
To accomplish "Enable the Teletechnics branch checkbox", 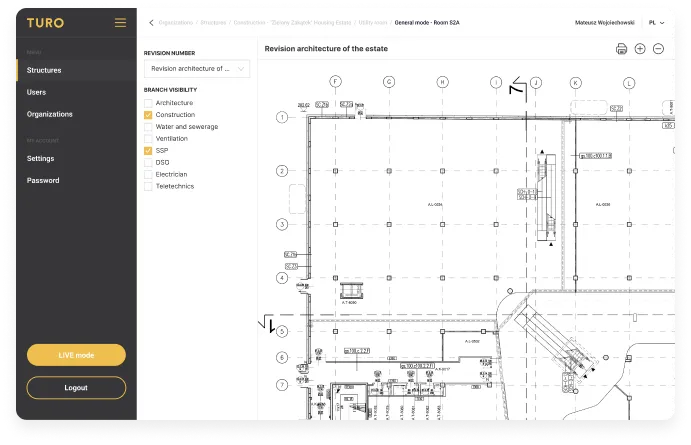I will tap(148, 186).
